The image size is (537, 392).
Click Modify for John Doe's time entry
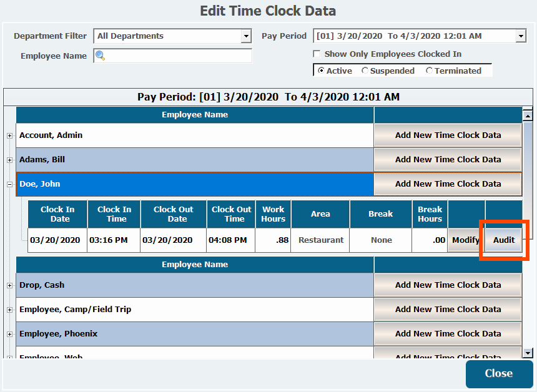[466, 240]
